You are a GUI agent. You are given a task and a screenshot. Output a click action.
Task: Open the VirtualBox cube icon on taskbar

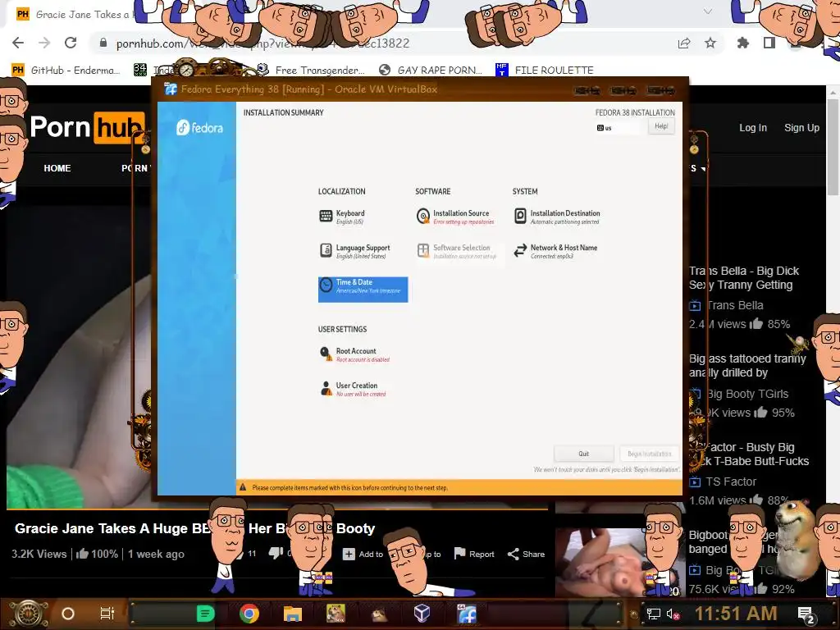(422, 613)
